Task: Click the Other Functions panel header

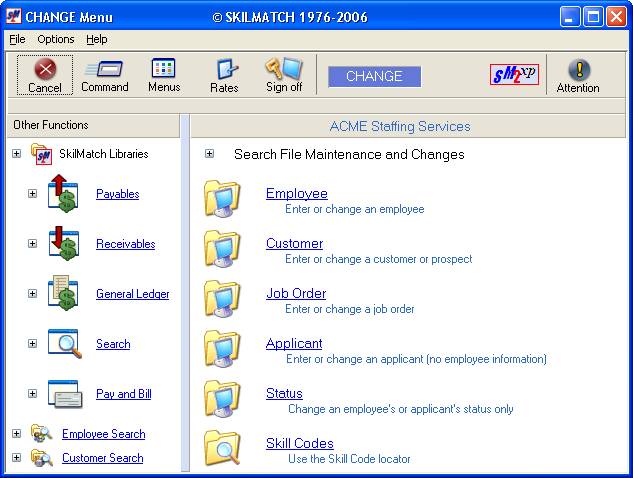Action: point(93,125)
